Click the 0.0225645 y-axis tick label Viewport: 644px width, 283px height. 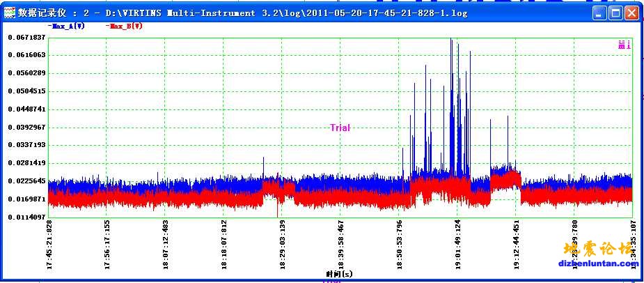tap(26, 181)
